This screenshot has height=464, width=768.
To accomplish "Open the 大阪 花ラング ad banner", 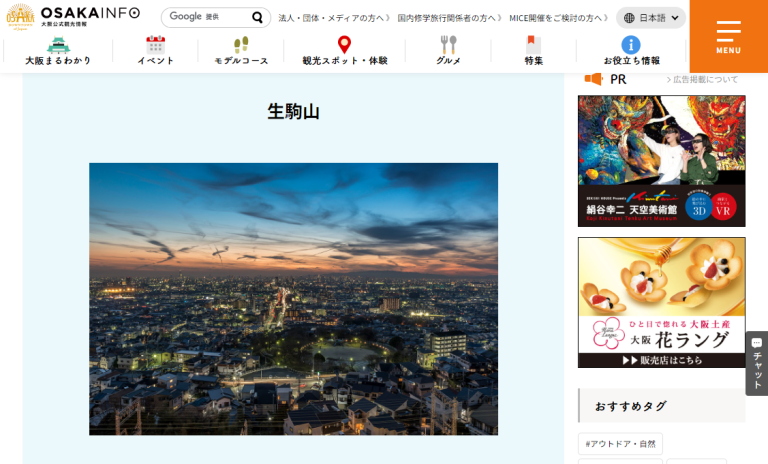I will click(x=661, y=303).
